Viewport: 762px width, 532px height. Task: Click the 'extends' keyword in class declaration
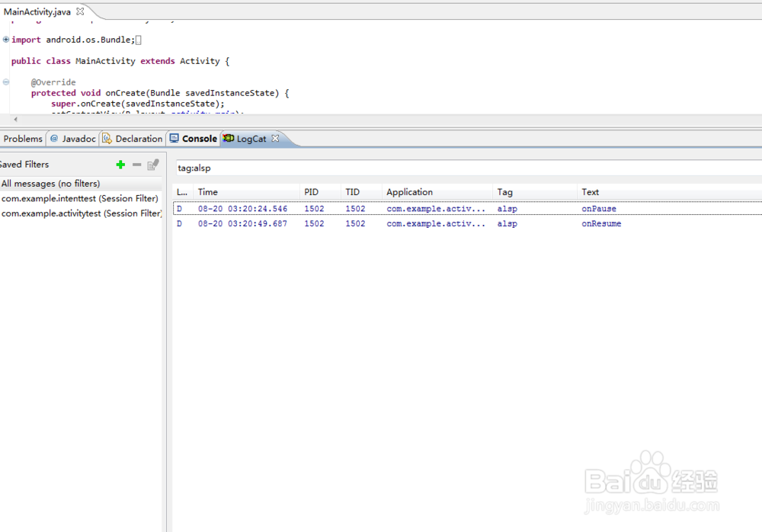[x=158, y=61]
